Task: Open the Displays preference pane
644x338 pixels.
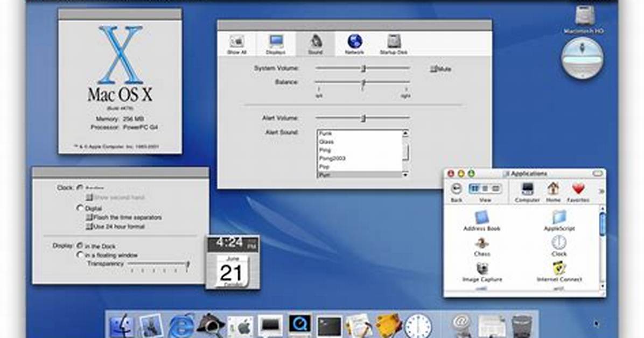Action: tap(276, 45)
